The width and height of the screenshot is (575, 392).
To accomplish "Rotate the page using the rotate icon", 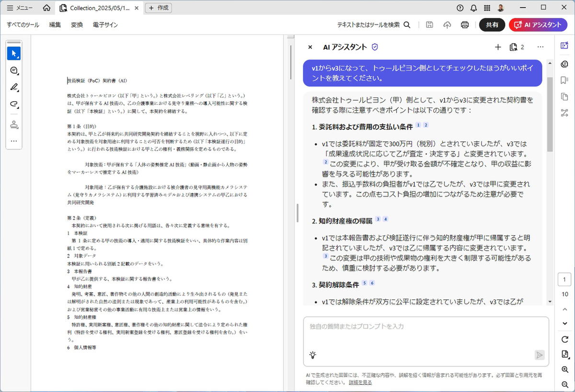I will 564,339.
